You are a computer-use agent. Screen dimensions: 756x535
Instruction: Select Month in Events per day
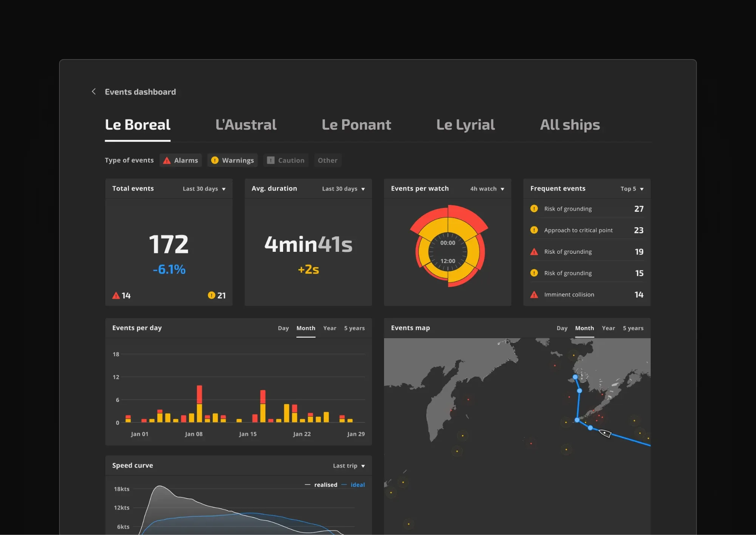(306, 328)
